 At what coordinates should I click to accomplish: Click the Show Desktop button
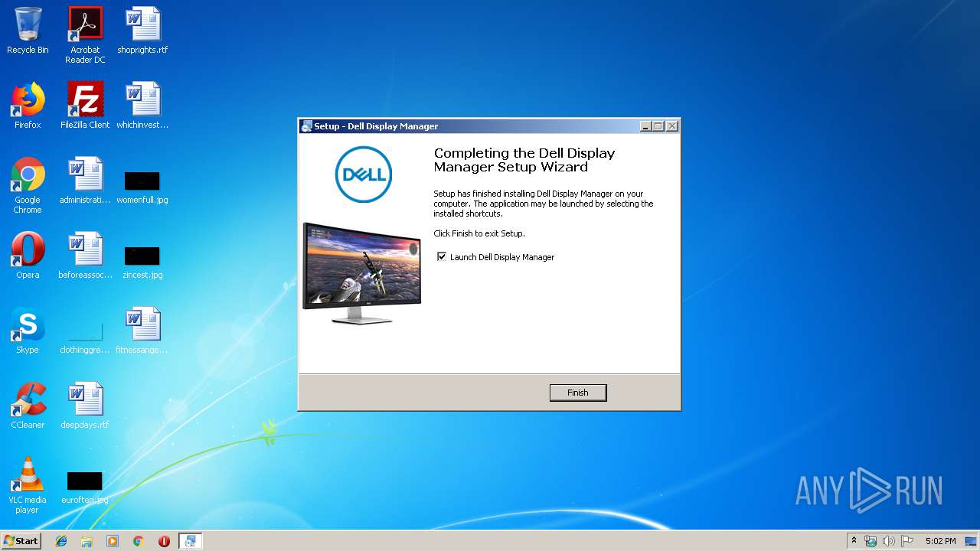[x=972, y=541]
